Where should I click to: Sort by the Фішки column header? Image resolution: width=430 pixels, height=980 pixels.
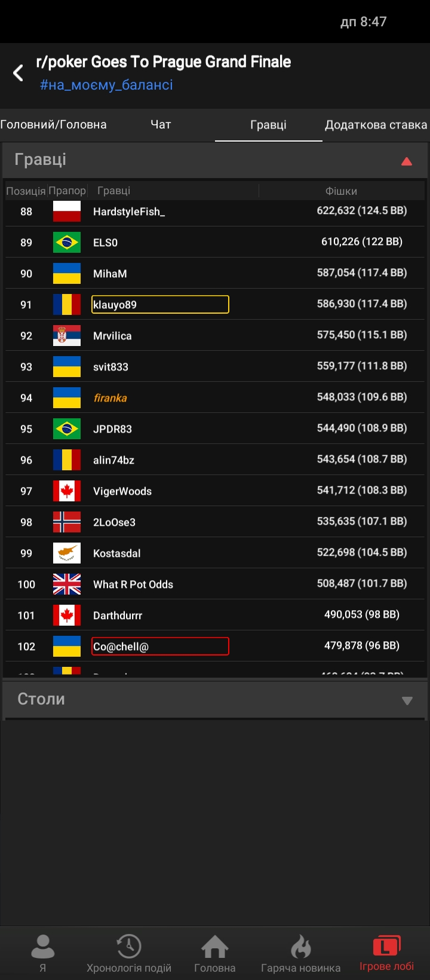pos(341,191)
